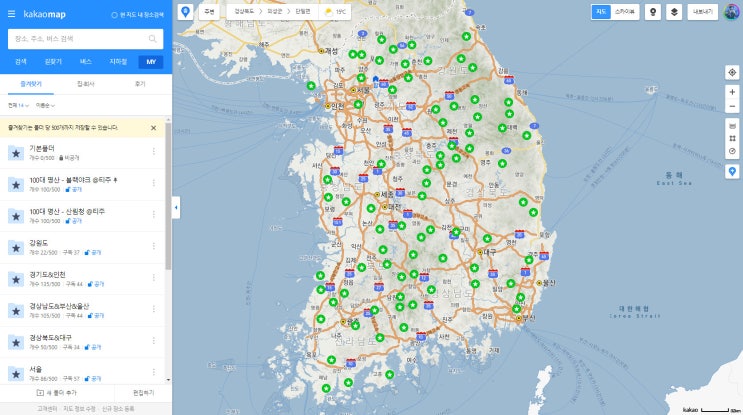743x415 pixels.
Task: Click the 주변 button on map
Action: pos(209,12)
